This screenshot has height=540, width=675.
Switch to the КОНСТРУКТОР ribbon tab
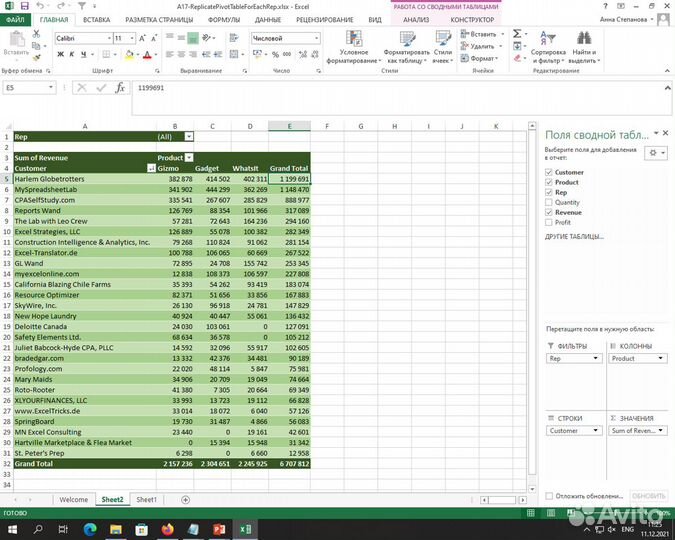(472, 20)
